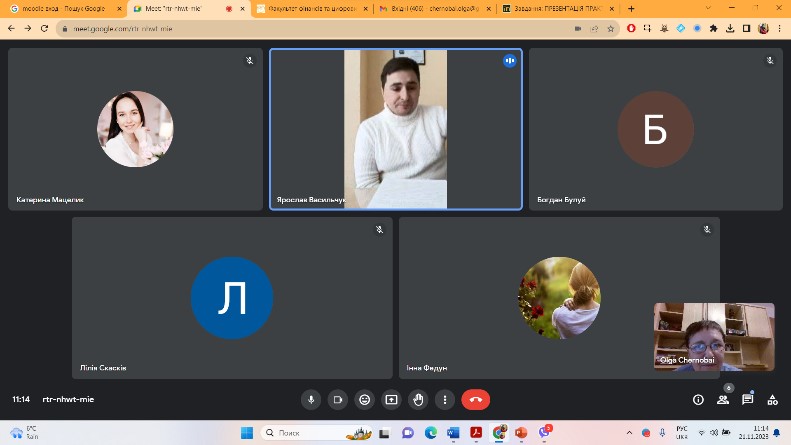Open the Chrome profile avatar
This screenshot has height=445, width=791.
(763, 29)
